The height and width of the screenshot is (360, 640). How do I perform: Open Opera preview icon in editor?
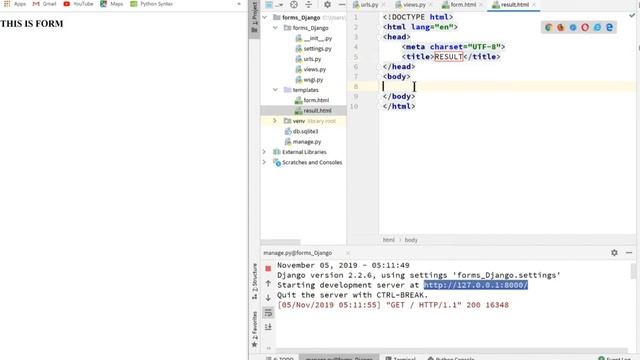pos(585,27)
